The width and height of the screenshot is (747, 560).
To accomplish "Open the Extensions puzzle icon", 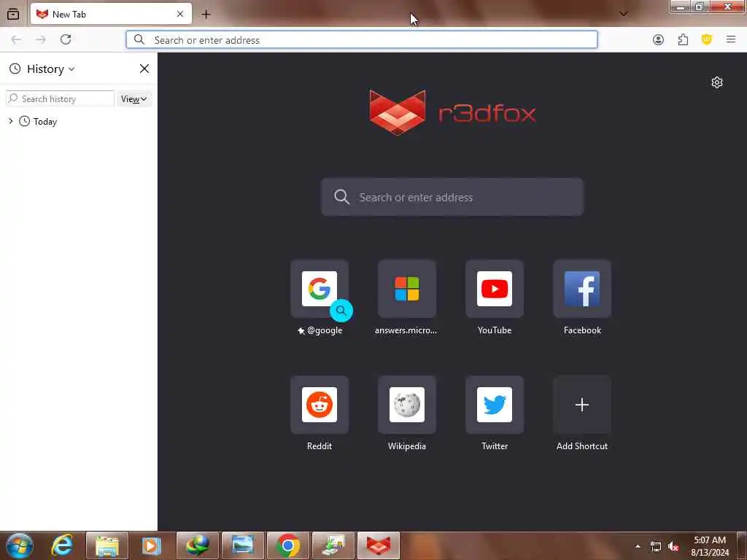I will coord(683,40).
